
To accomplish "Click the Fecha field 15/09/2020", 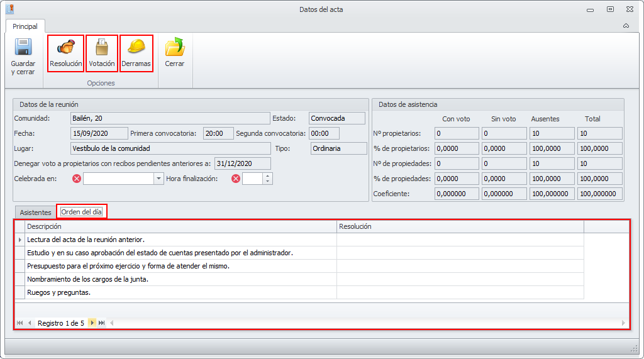I will [x=99, y=133].
